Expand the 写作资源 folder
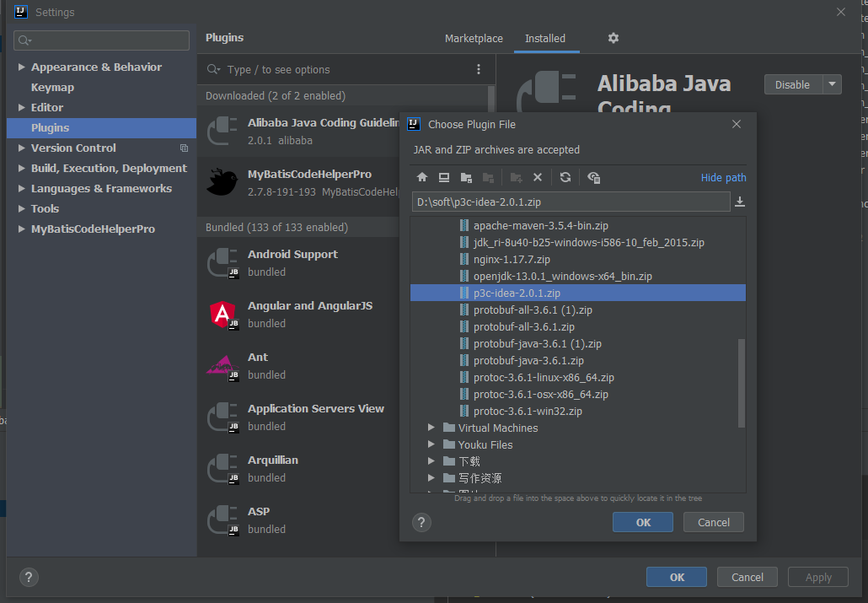This screenshot has width=868, height=603. 431,477
